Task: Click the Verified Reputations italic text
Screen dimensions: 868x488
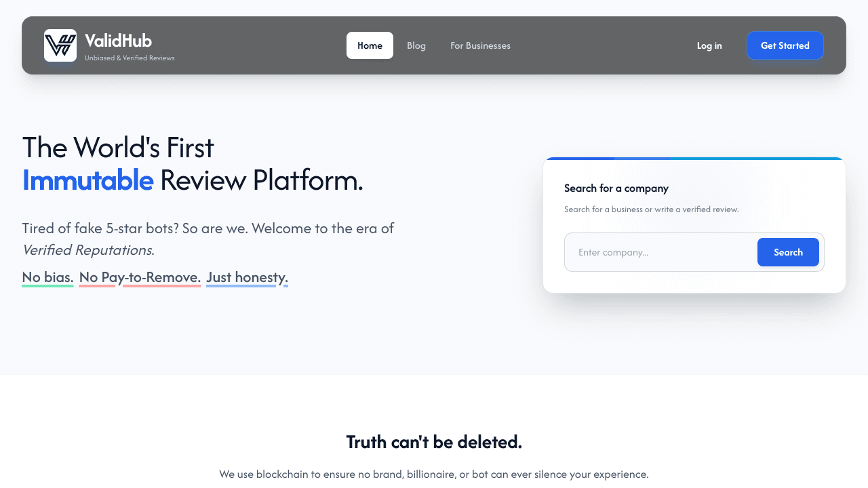Action: (88, 250)
